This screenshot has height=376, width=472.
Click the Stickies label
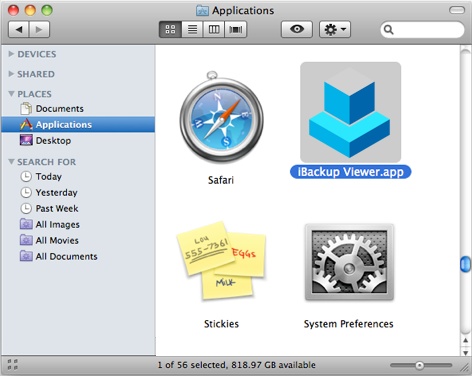click(x=221, y=324)
